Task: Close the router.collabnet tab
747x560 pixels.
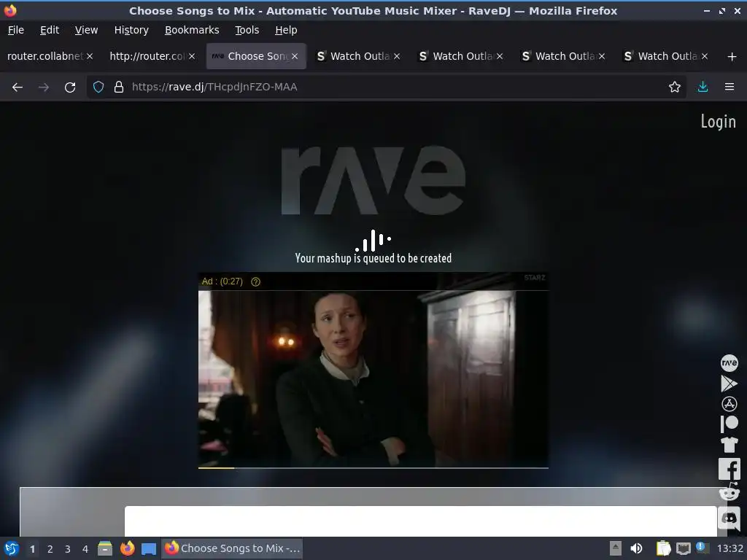Action: click(90, 57)
